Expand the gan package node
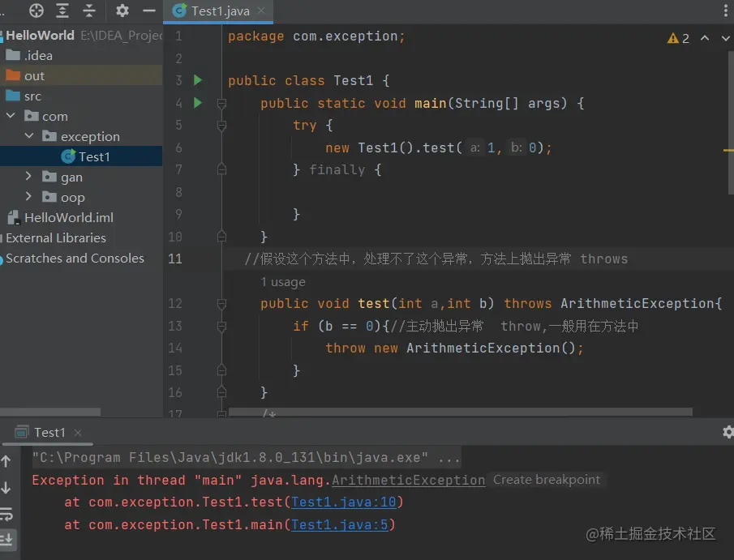 tap(28, 177)
